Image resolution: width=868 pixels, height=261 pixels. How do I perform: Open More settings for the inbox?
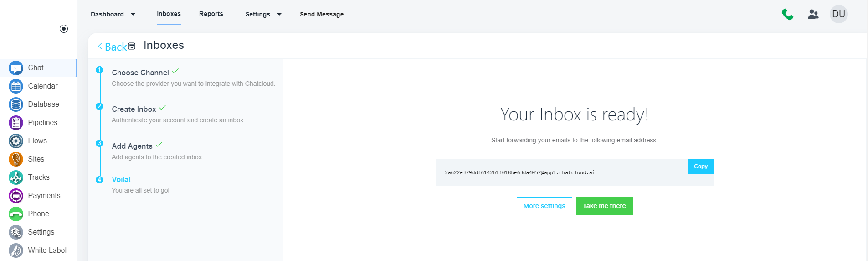[544, 206]
